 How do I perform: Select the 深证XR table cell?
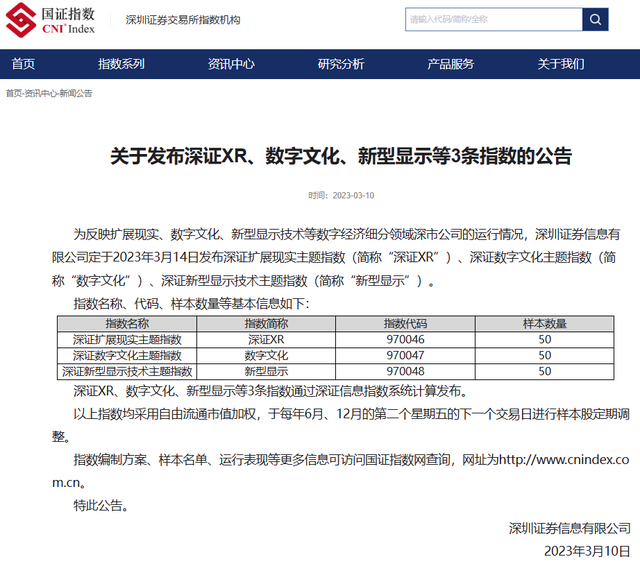(267, 340)
